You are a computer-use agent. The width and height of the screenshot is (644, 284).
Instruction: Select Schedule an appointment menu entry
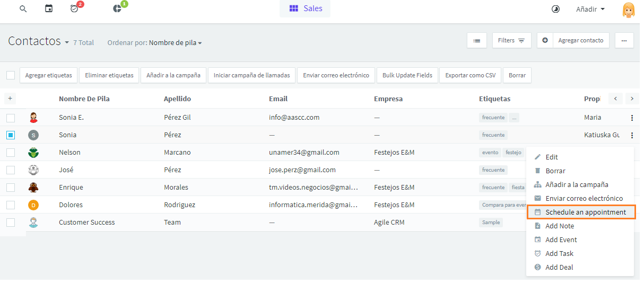pyautogui.click(x=580, y=212)
